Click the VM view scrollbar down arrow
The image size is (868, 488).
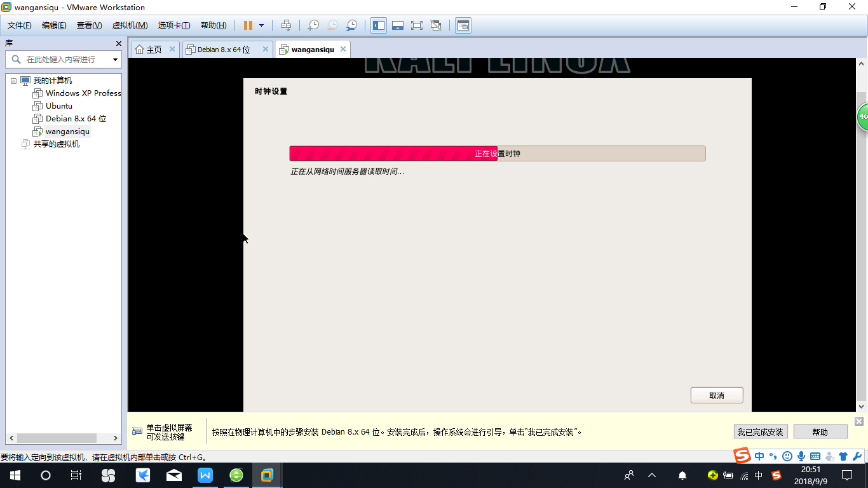pyautogui.click(x=862, y=406)
